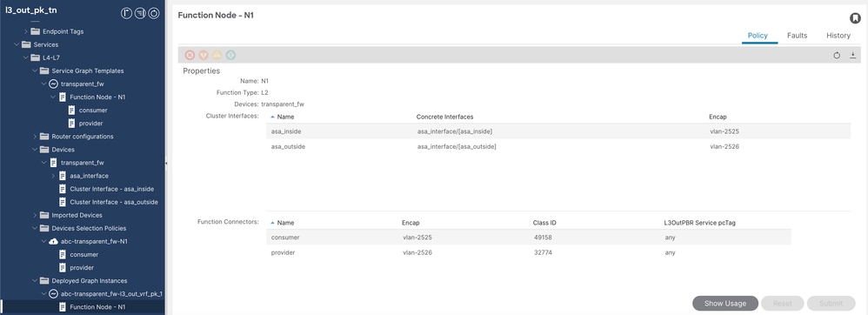868x315 pixels.
Task: Collapse Service Graph Templates node
Action: 34,70
